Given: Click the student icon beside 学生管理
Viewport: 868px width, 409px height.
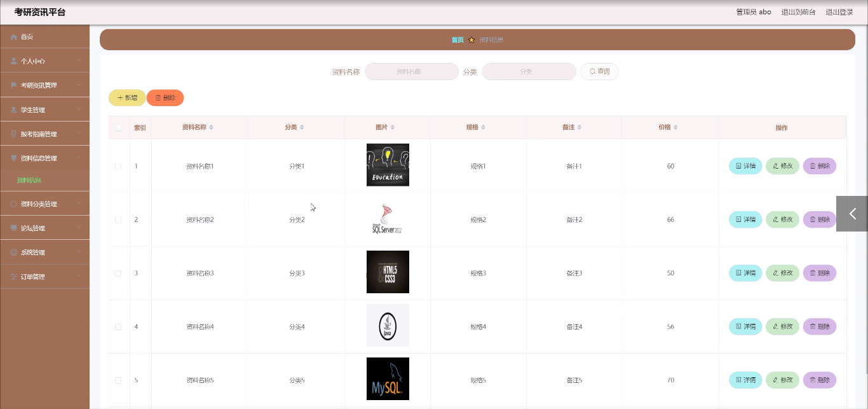Looking at the screenshot, I should pos(14,110).
